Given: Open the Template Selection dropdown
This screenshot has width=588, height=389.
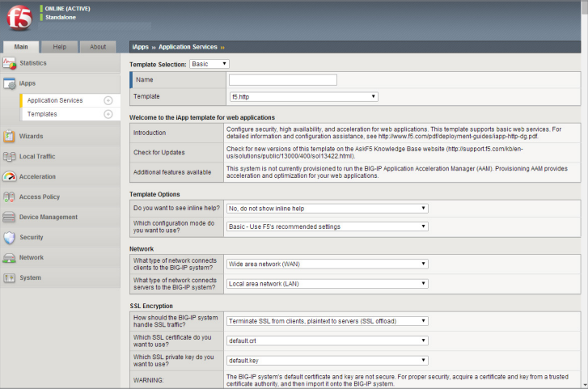Looking at the screenshot, I should (x=209, y=64).
